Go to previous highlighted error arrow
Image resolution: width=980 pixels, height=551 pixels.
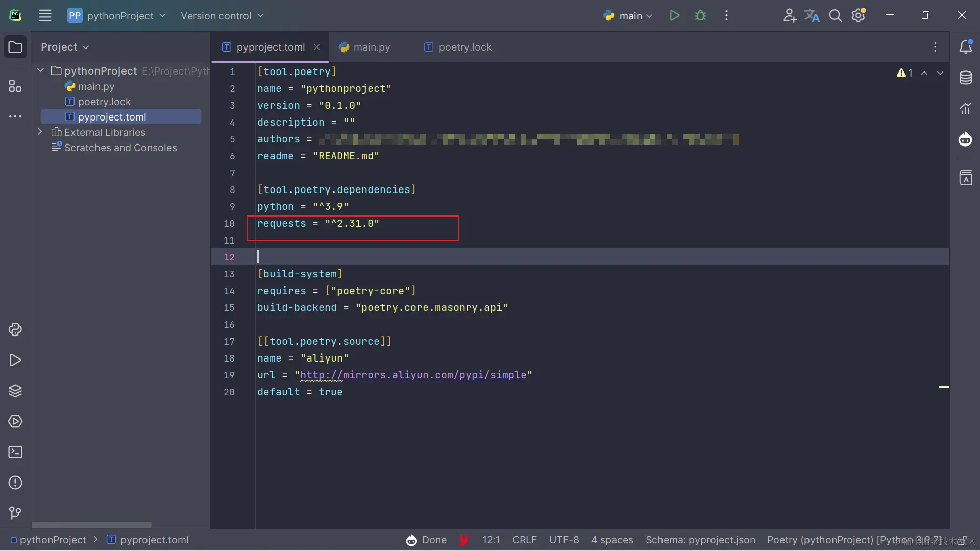pos(924,73)
